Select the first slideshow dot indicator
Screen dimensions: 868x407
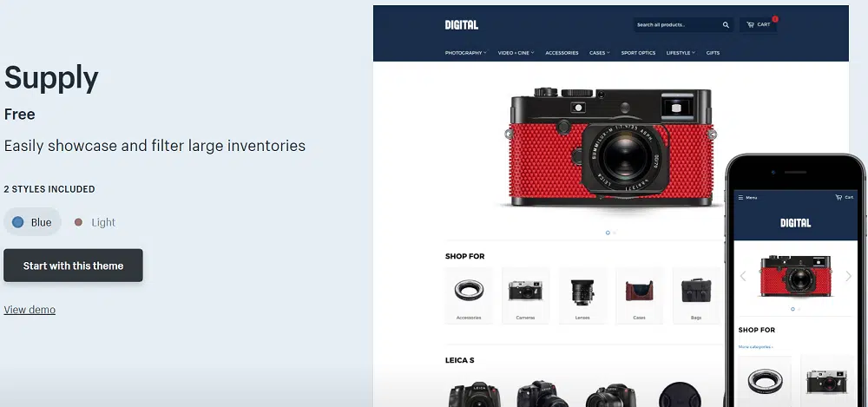point(608,233)
